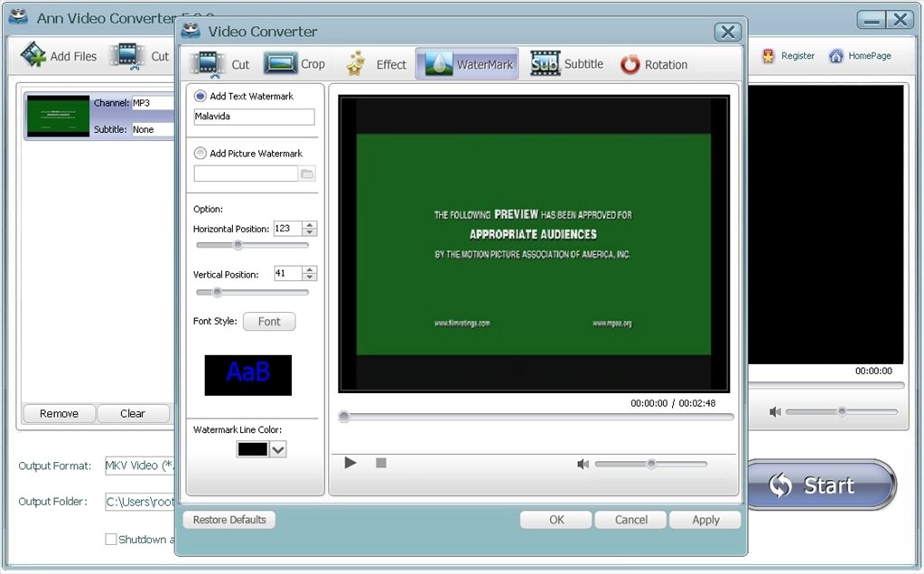Click the Font button
Image resolution: width=924 pixels, height=574 pixels.
[269, 322]
